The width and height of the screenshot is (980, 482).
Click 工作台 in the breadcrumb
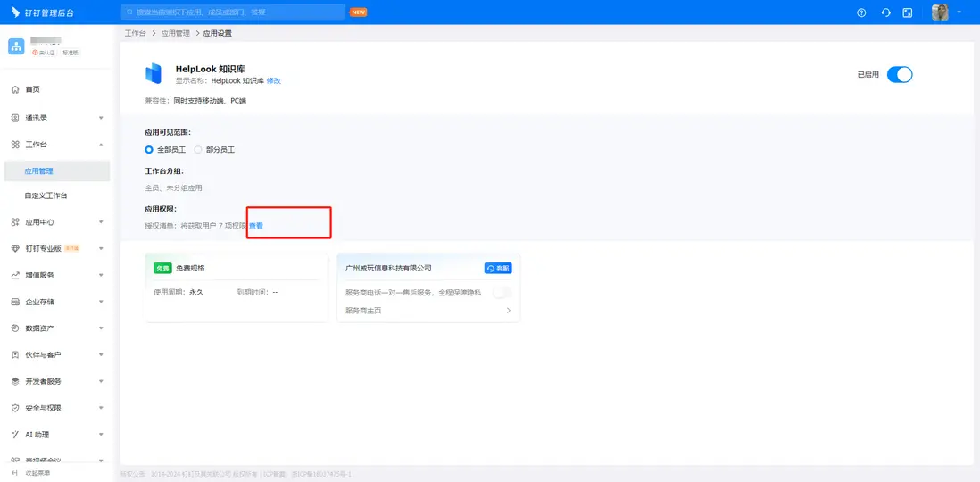135,33
